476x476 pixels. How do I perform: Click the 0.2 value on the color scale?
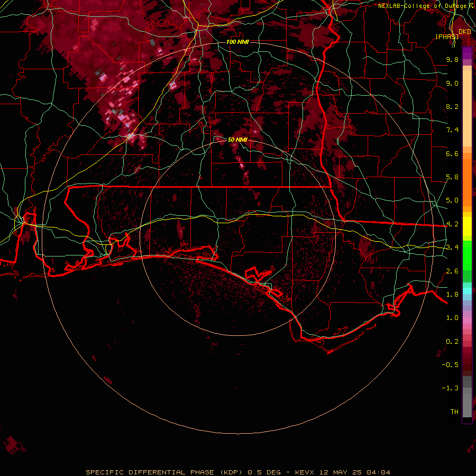coord(452,342)
